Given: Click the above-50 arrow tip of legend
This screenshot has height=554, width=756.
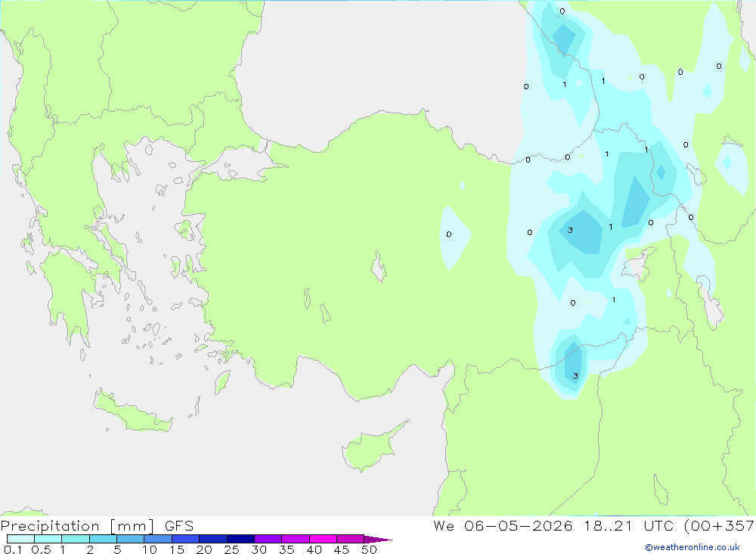Looking at the screenshot, I should pyautogui.click(x=379, y=540).
